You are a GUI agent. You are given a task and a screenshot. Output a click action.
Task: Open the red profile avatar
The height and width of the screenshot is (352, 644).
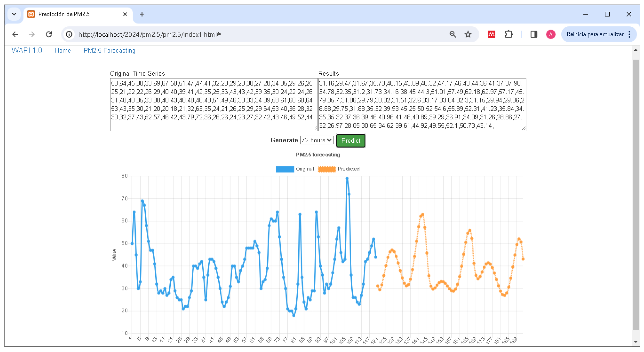(x=551, y=34)
